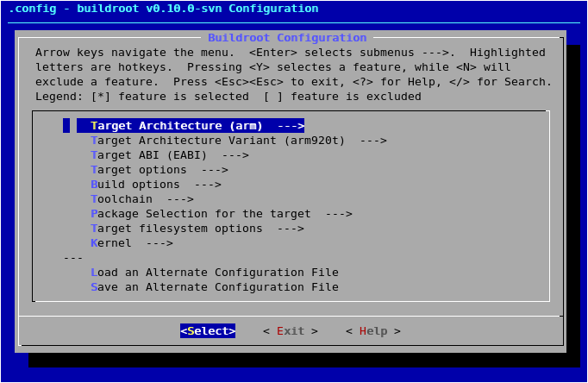Viewport: 588px width, 383px height.
Task: Choose the Build options entry
Action: (x=134, y=185)
